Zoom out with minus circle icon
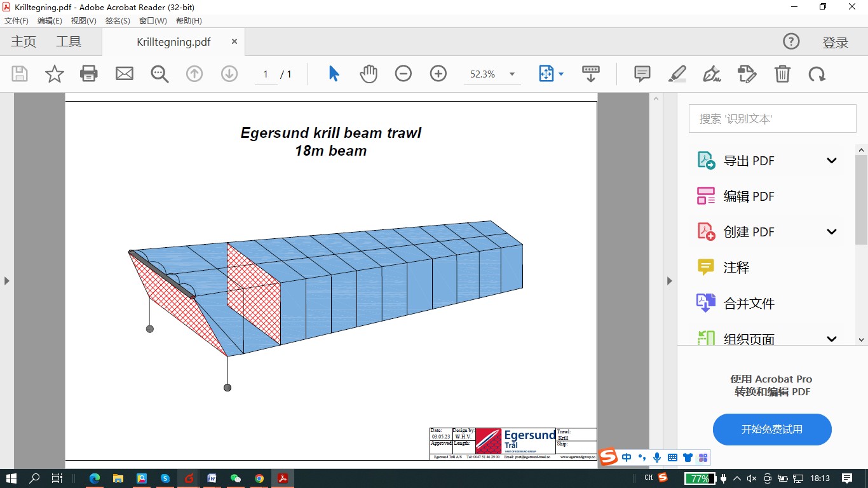This screenshot has width=868, height=488. 403,74
